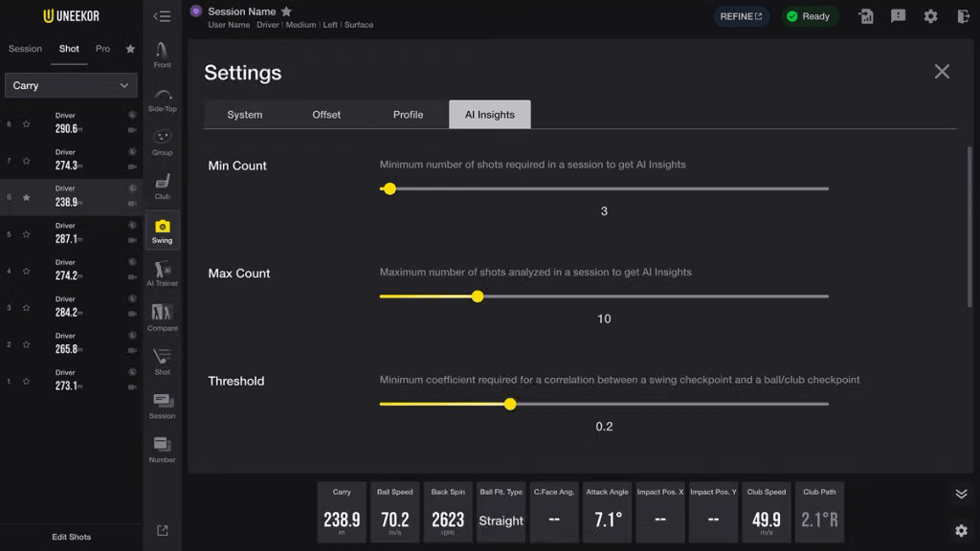Select the Club Speed 49.9 tile

(767, 513)
